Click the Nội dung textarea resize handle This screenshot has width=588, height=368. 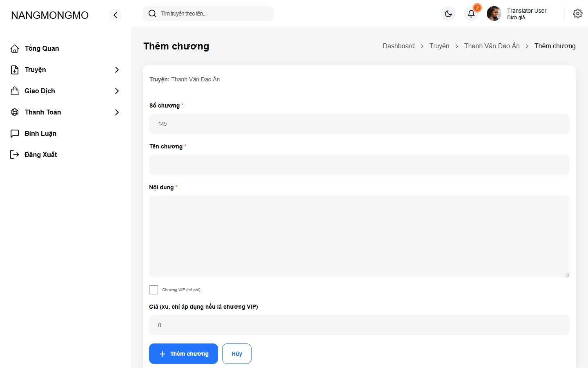[567, 275]
